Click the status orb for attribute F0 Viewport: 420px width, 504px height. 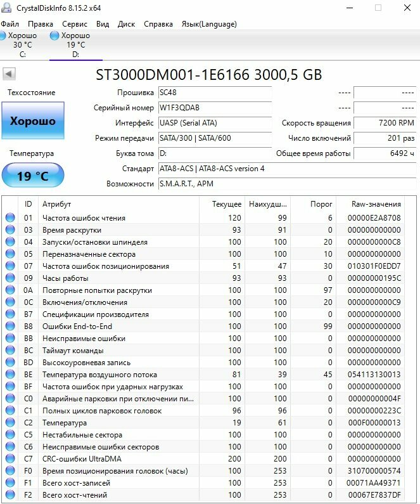click(x=10, y=471)
